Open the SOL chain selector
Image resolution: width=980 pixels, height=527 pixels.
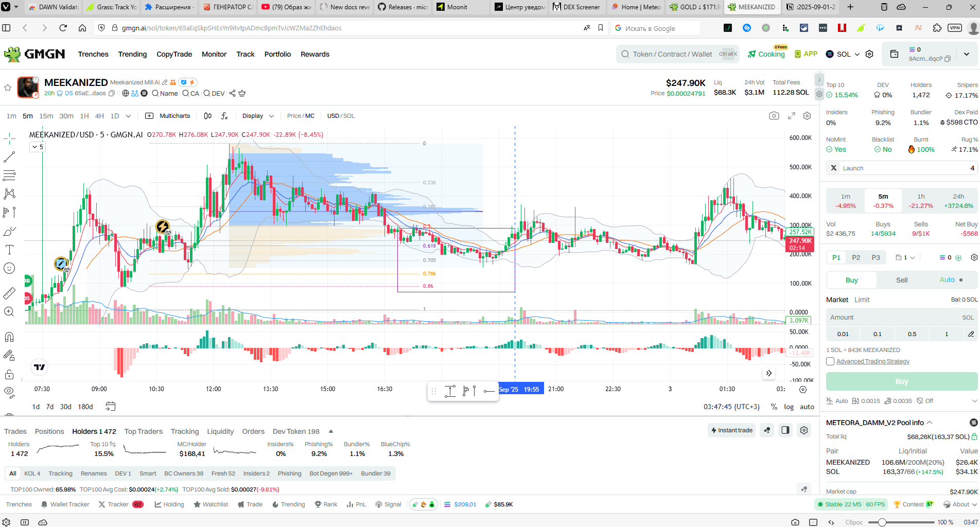coord(843,54)
